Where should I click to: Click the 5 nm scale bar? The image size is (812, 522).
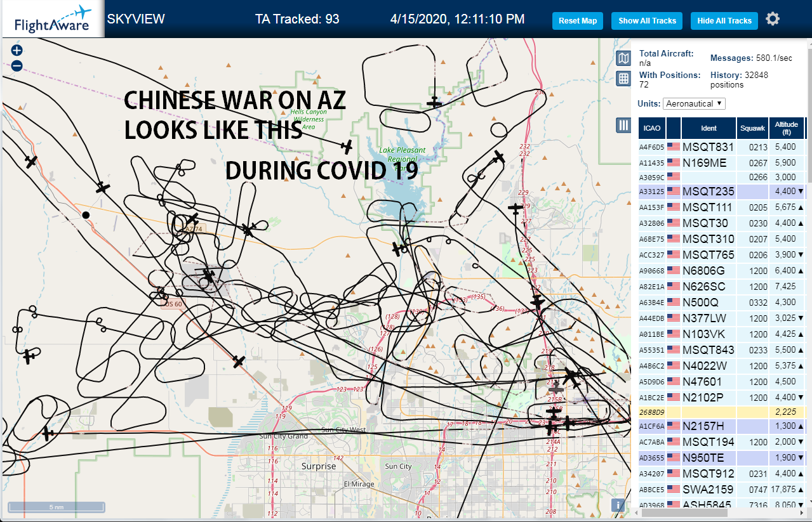click(x=57, y=507)
